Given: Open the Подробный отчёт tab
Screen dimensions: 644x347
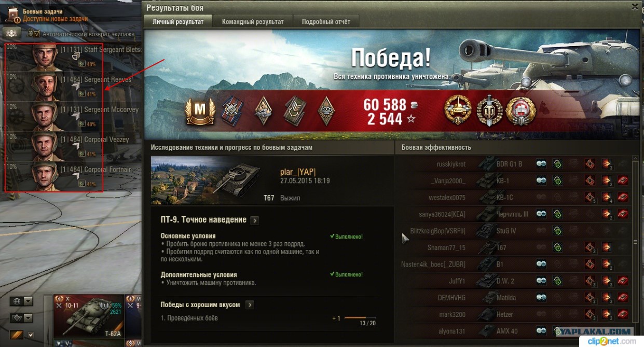Looking at the screenshot, I should [x=326, y=22].
